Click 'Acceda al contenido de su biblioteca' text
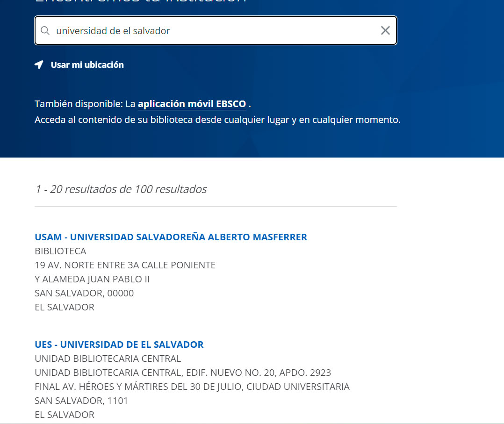 click(217, 120)
